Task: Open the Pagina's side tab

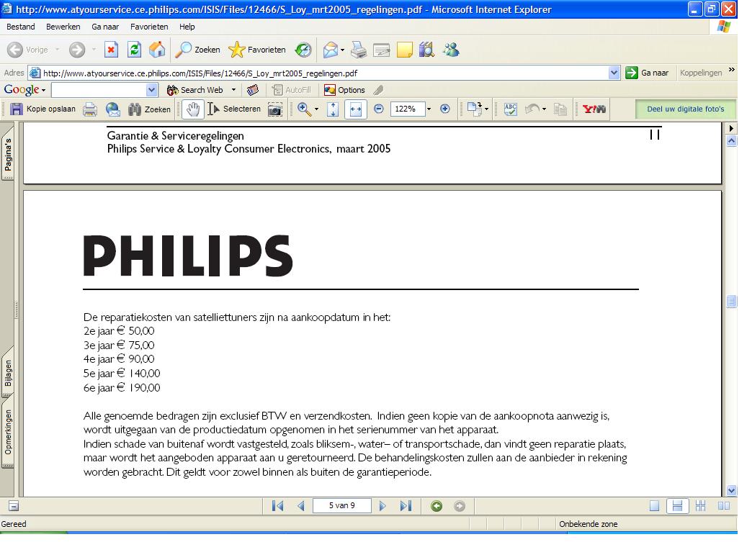Action: click(x=8, y=153)
